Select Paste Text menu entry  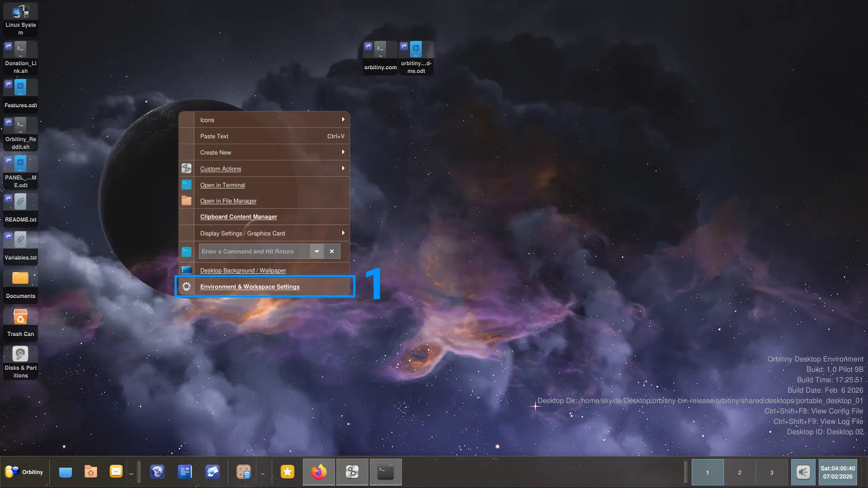(271, 136)
